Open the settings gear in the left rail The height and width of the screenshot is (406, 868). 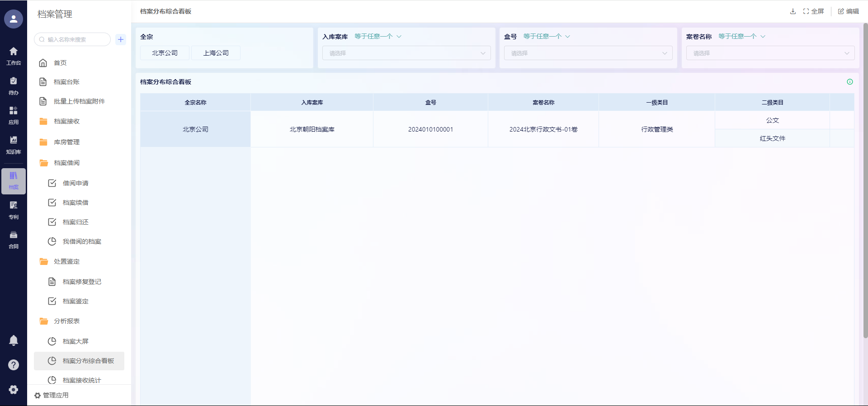click(x=14, y=390)
